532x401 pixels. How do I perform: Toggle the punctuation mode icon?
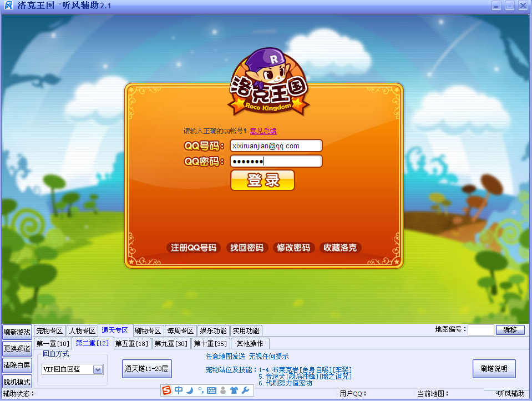click(x=201, y=390)
